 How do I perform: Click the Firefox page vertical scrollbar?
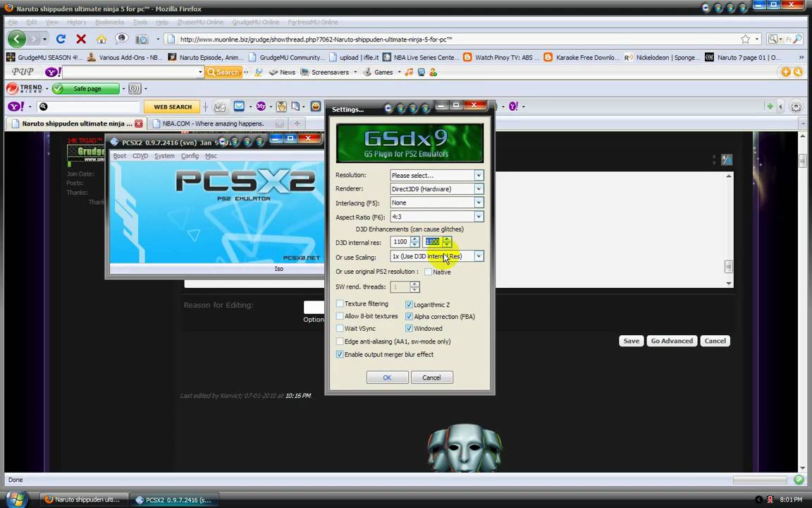(802, 301)
